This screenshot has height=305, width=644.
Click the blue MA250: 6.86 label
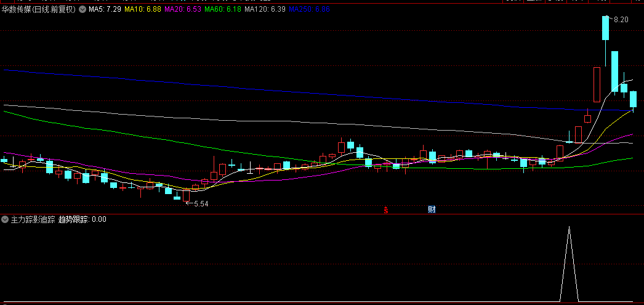pyautogui.click(x=309, y=9)
